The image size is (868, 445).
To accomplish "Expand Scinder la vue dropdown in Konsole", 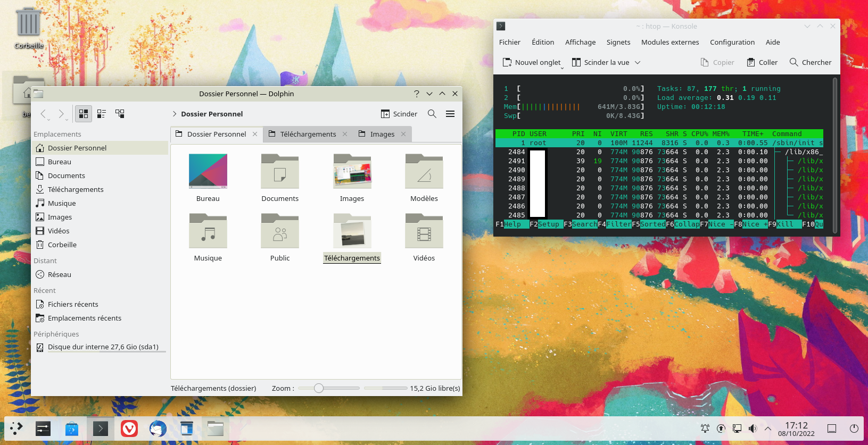I will coord(638,62).
